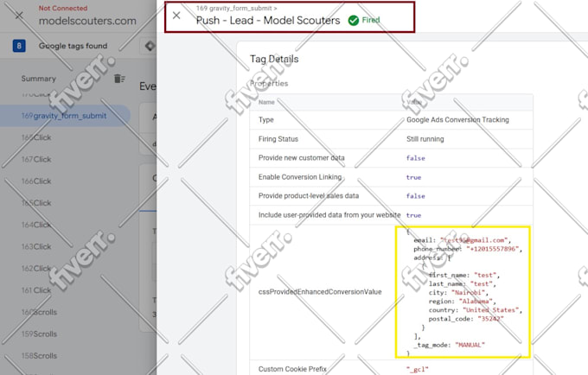This screenshot has height=375, width=588.
Task: Select event 165 Click
Action: pos(36,203)
